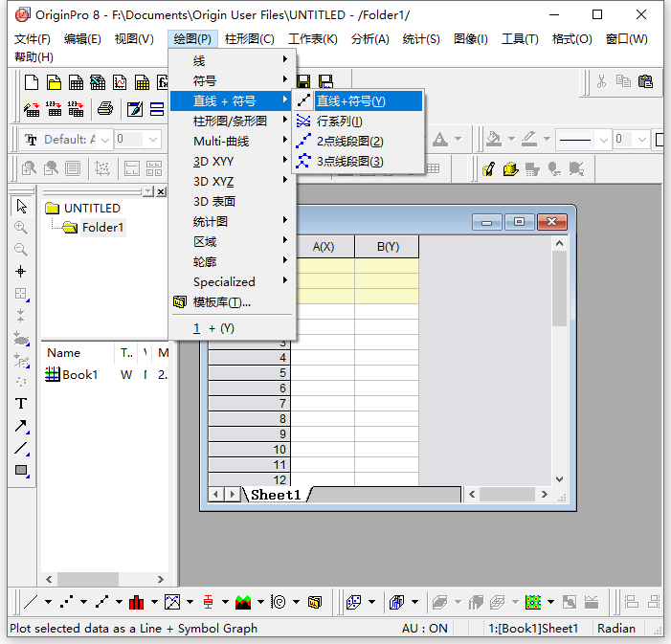
Task: Click the New Matrix toolbar icon
Action: [x=142, y=82]
